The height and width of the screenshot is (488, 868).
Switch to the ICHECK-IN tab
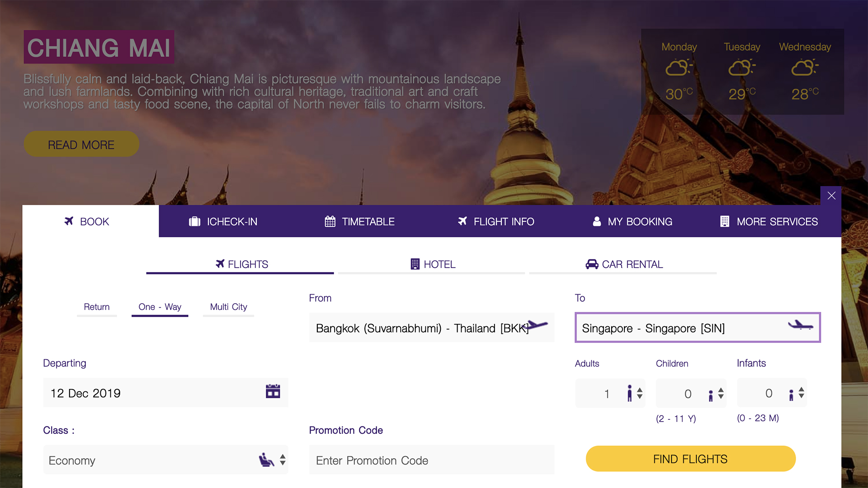[x=223, y=221]
